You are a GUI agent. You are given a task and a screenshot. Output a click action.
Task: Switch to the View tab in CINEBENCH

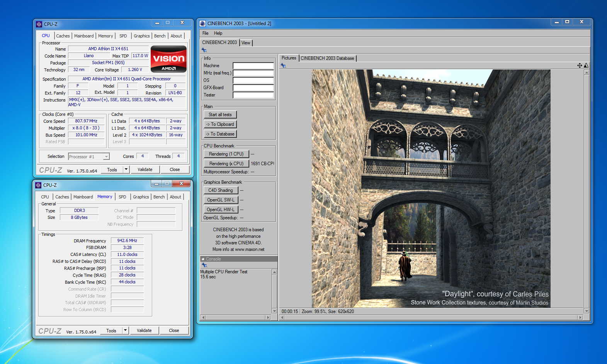point(246,43)
